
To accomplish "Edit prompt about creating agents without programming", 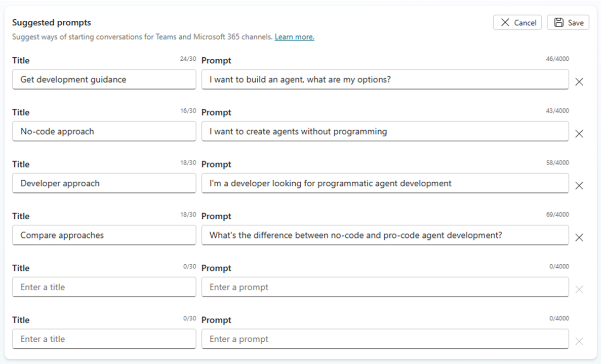I will pyautogui.click(x=385, y=132).
